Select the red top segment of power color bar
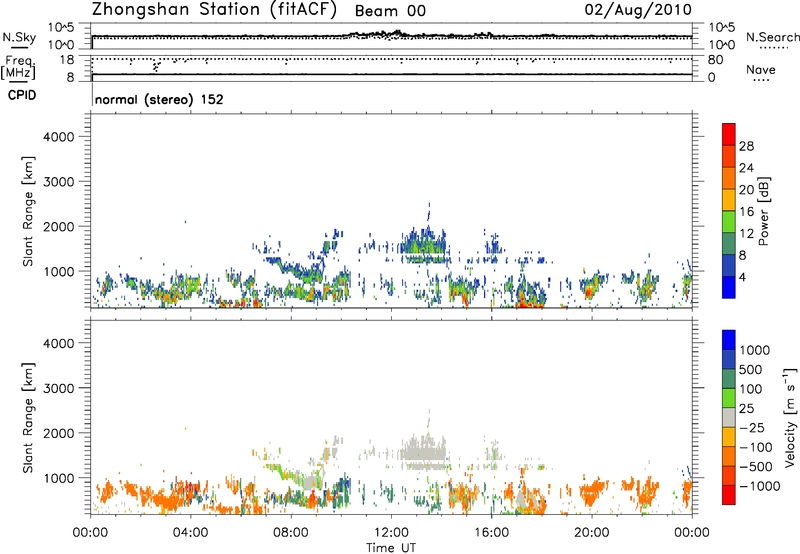800x554 pixels. [x=729, y=135]
